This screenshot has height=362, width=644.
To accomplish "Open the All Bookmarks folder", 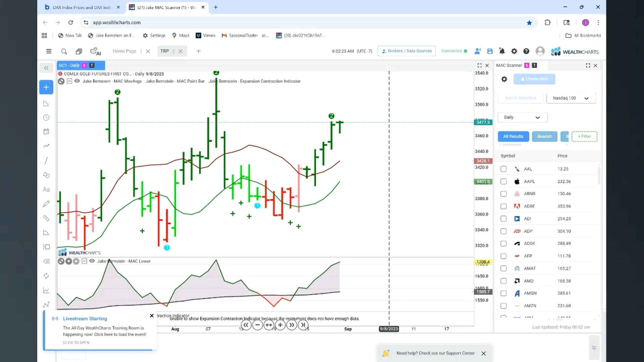I will click(583, 36).
